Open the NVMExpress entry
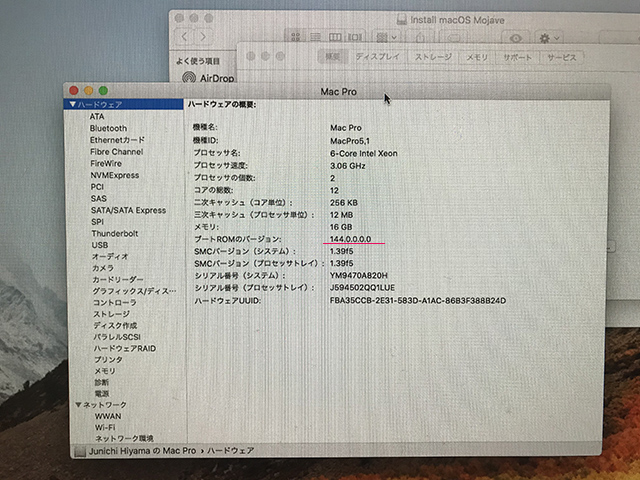640x480 pixels. (115, 175)
